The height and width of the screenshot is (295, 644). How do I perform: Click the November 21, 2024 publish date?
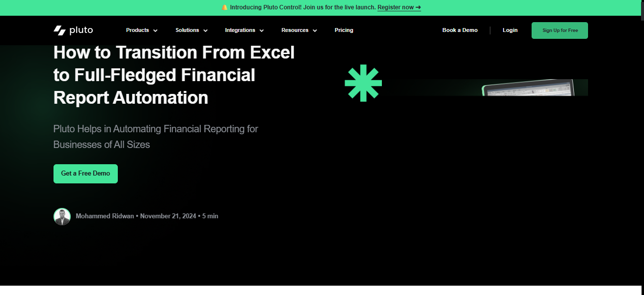168,216
